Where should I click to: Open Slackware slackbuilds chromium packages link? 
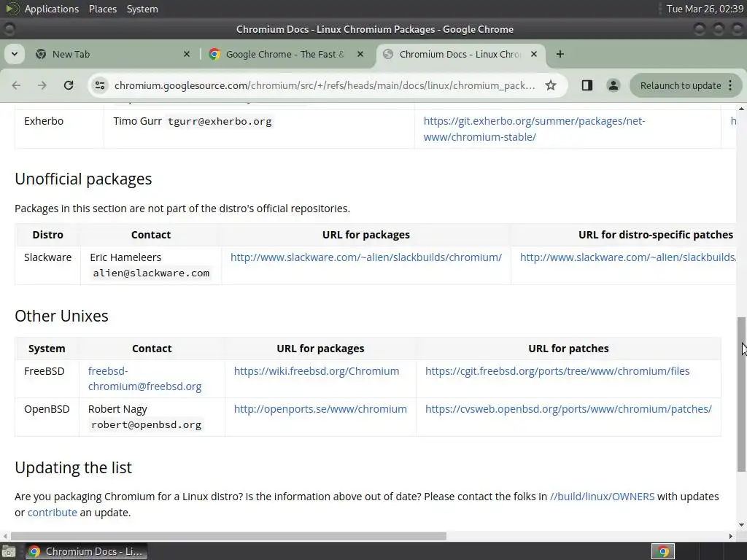tap(366, 257)
